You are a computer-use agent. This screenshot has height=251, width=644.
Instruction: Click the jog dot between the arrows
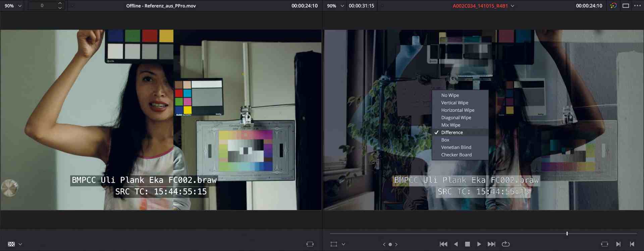(x=390, y=244)
